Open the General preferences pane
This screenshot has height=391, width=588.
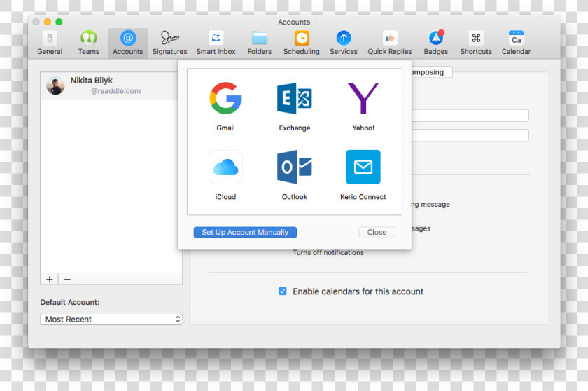pos(50,43)
